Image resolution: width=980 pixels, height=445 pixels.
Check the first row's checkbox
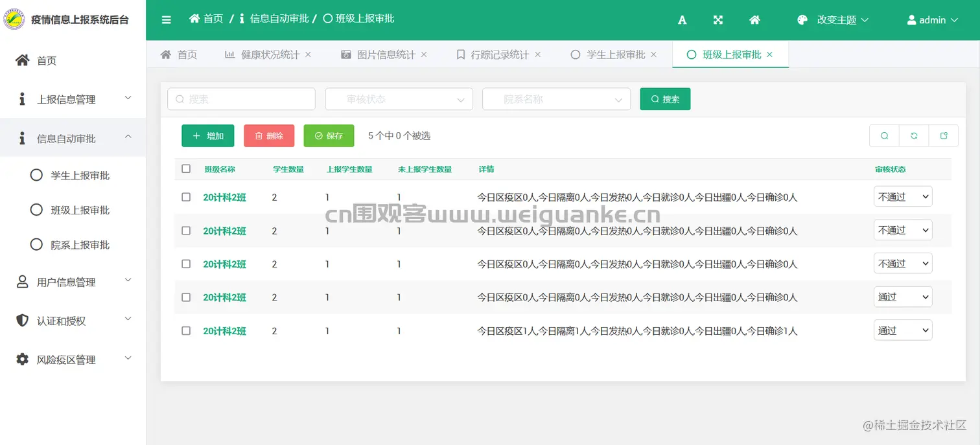point(186,197)
